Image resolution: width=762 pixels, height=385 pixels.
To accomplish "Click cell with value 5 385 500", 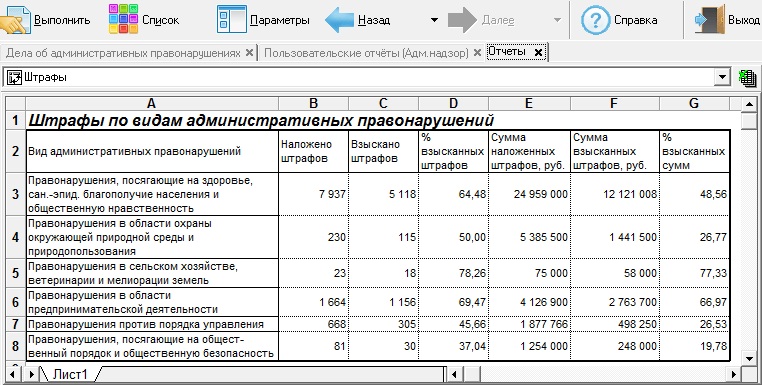I will tap(529, 237).
